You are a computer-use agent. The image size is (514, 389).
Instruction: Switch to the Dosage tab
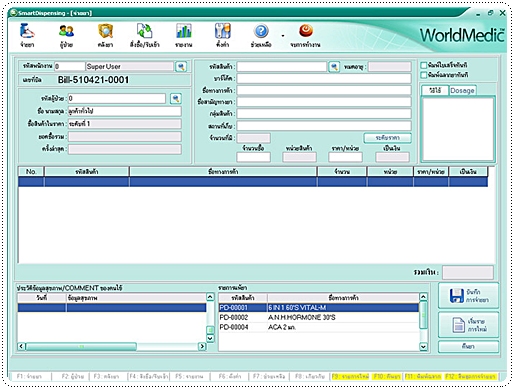(x=462, y=91)
